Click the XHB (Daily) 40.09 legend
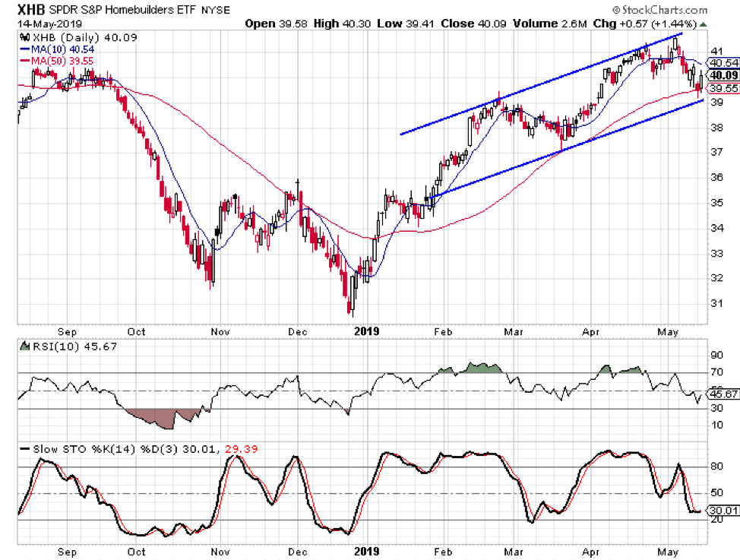Image resolution: width=740 pixels, height=560 pixels. click(x=85, y=37)
